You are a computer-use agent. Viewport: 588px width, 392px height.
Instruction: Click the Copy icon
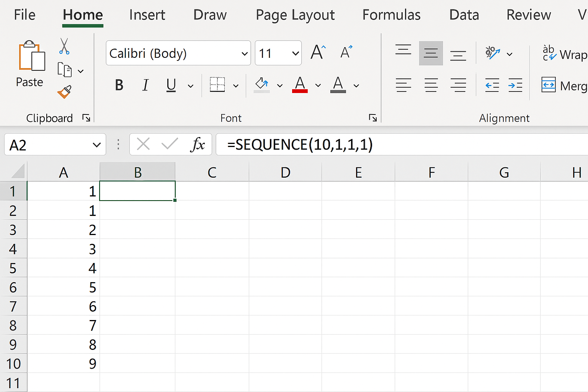pos(65,70)
